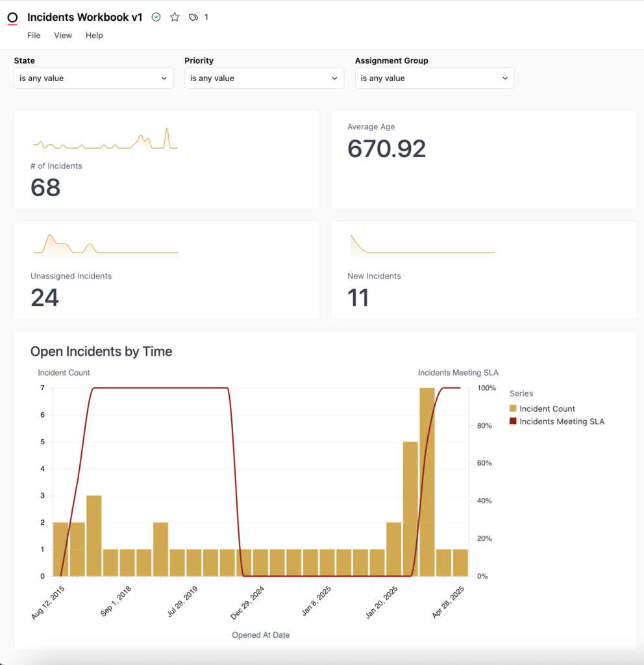The height and width of the screenshot is (665, 644).
Task: Open the State filter dropdown
Action: click(x=93, y=78)
